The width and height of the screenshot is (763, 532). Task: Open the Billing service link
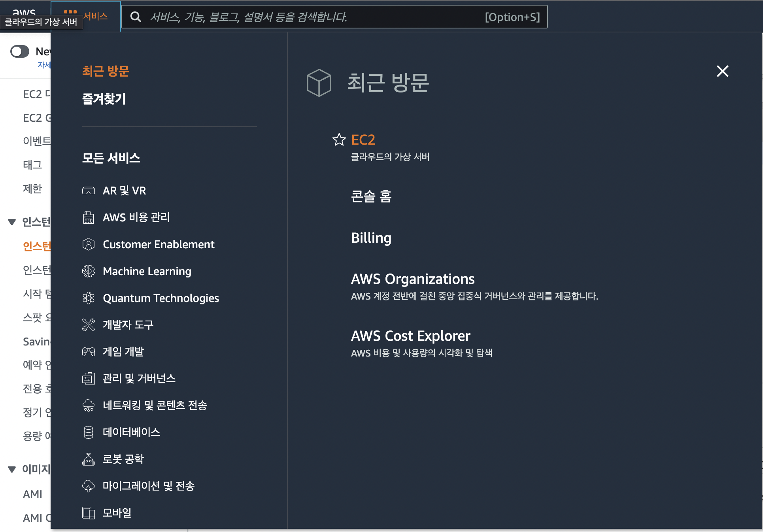pyautogui.click(x=371, y=238)
